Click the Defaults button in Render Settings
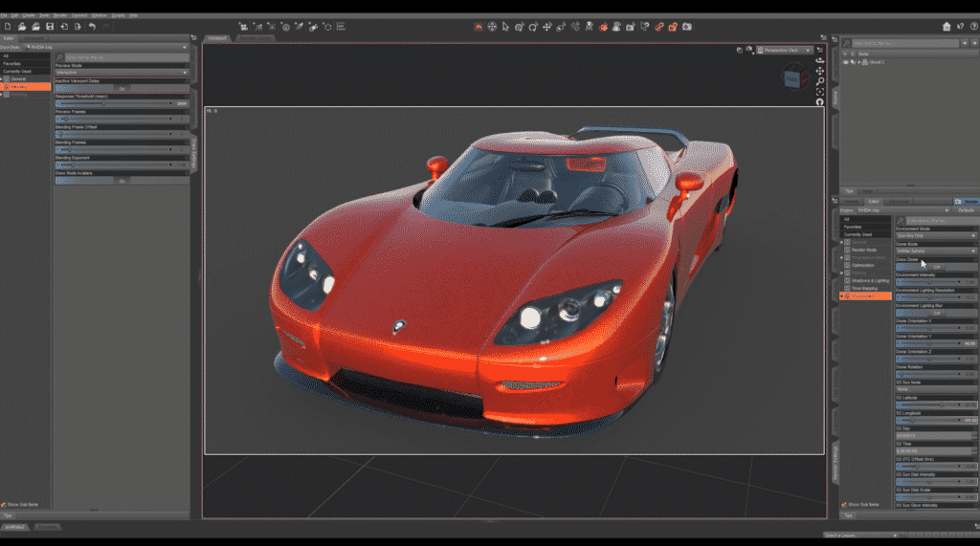The image size is (980, 546). tap(967, 210)
